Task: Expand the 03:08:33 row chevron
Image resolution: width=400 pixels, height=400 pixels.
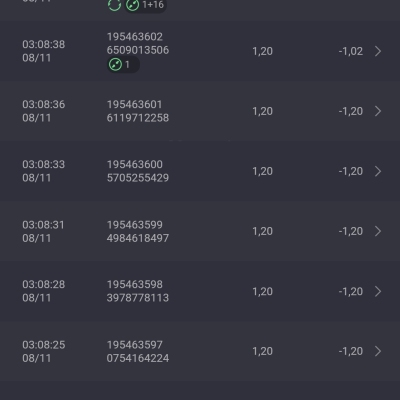Action: point(378,171)
